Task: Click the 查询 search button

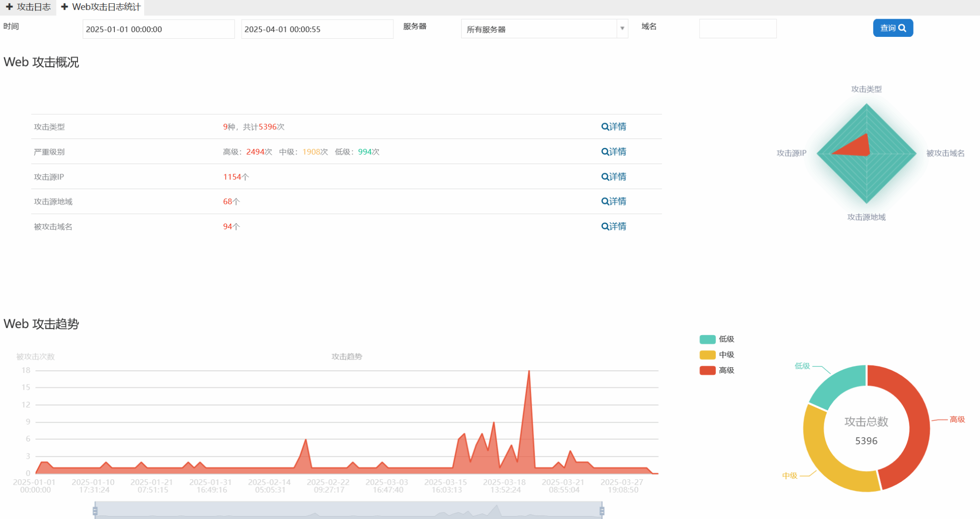Action: [x=892, y=28]
